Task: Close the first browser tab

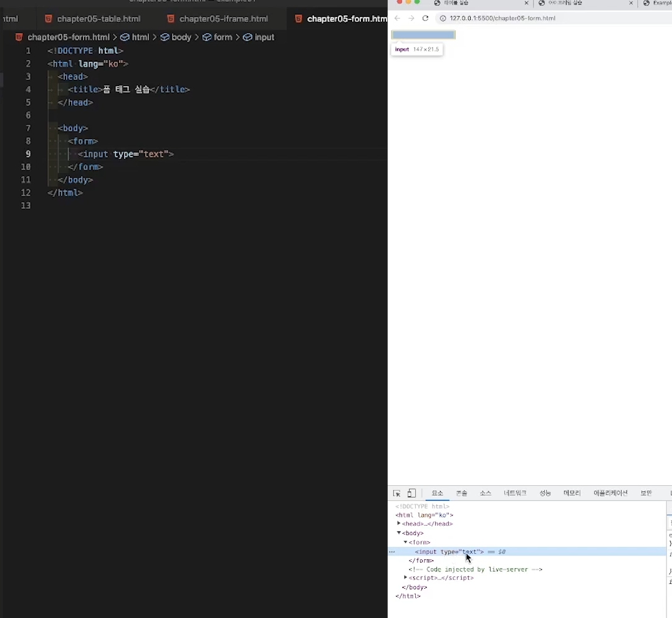Action: (526, 3)
